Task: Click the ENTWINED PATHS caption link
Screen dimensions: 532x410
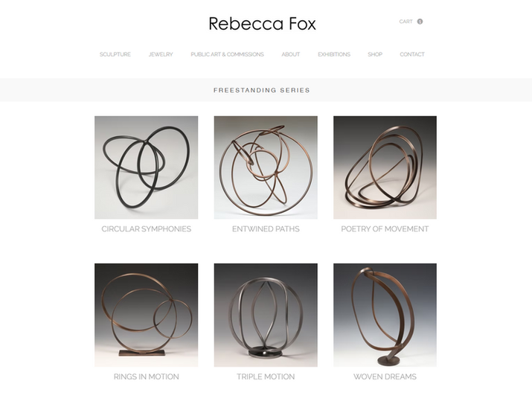Action: coord(266,229)
